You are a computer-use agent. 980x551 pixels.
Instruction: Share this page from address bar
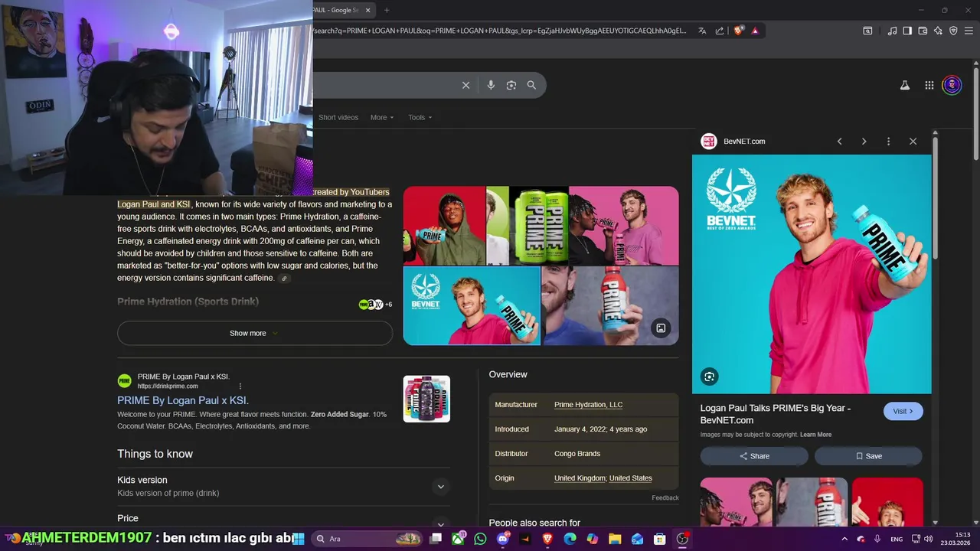pyautogui.click(x=720, y=31)
